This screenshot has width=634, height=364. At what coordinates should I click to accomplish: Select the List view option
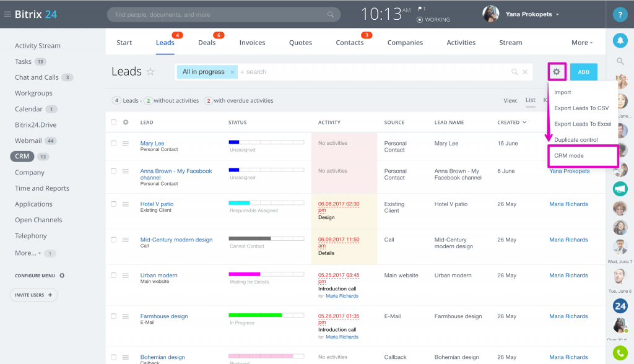coord(530,100)
